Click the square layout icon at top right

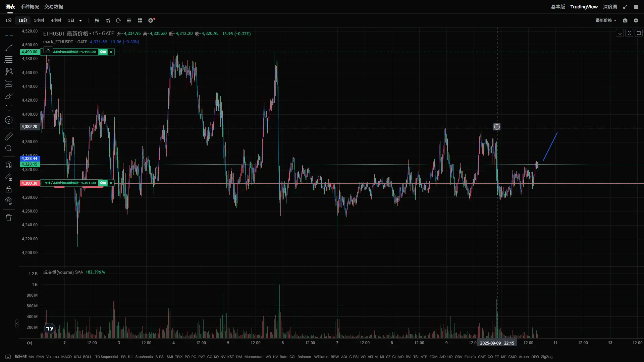tap(636, 7)
